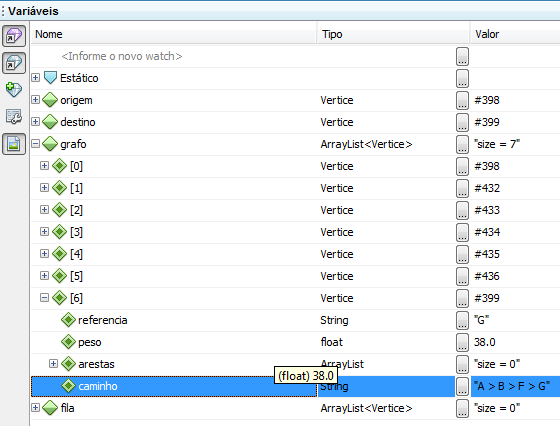Expand the Estático node
This screenshot has width=560, height=426.
(35, 77)
